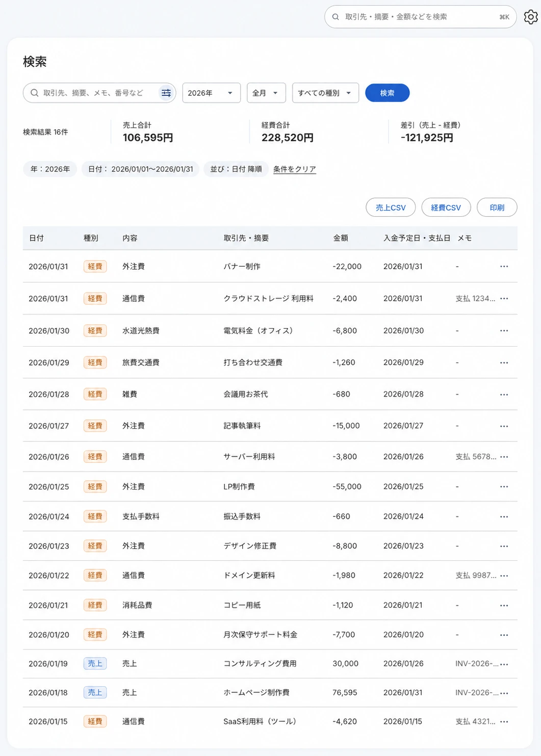The width and height of the screenshot is (541, 756).
Task: Click the 並び：日付 降順 sort chip
Action: [x=236, y=169]
